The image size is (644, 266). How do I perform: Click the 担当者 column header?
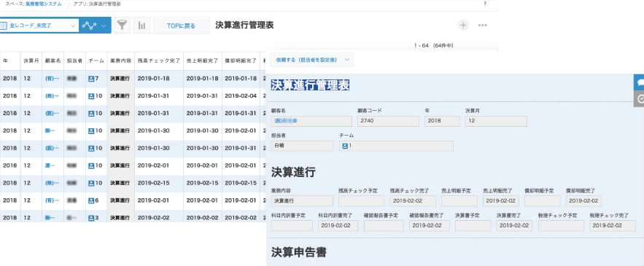74,60
